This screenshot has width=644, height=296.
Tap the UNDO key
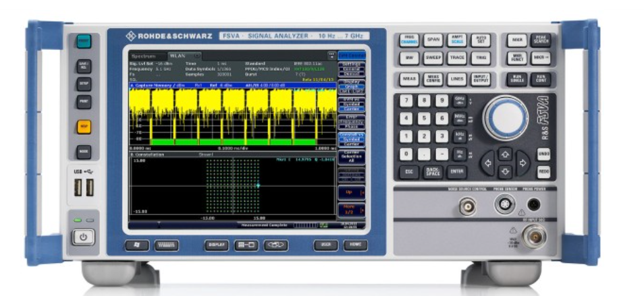(x=544, y=154)
